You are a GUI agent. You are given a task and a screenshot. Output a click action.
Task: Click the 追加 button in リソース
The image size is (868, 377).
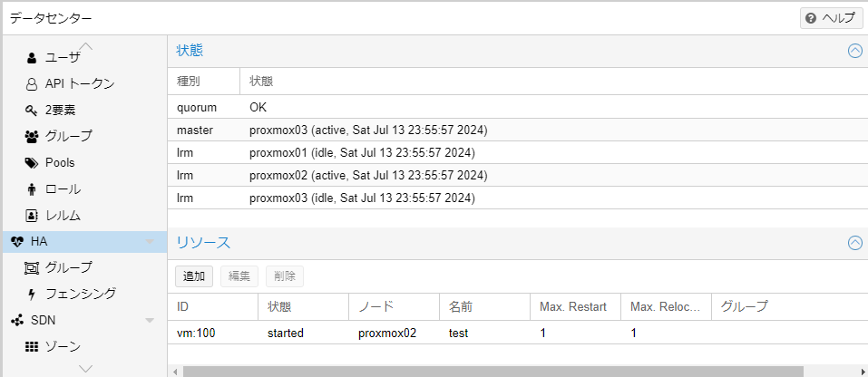tap(194, 276)
